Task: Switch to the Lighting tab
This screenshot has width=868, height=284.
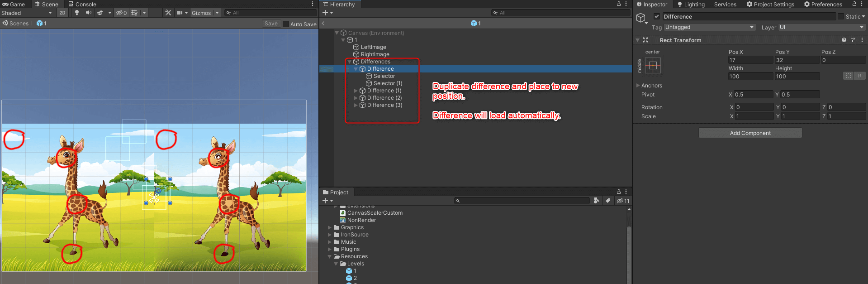Action: pyautogui.click(x=691, y=4)
